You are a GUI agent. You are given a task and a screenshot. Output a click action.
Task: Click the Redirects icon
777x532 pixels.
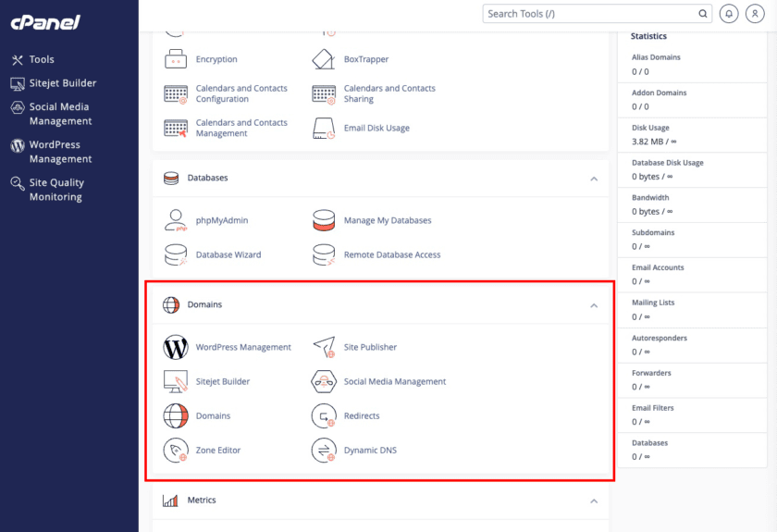tap(324, 415)
